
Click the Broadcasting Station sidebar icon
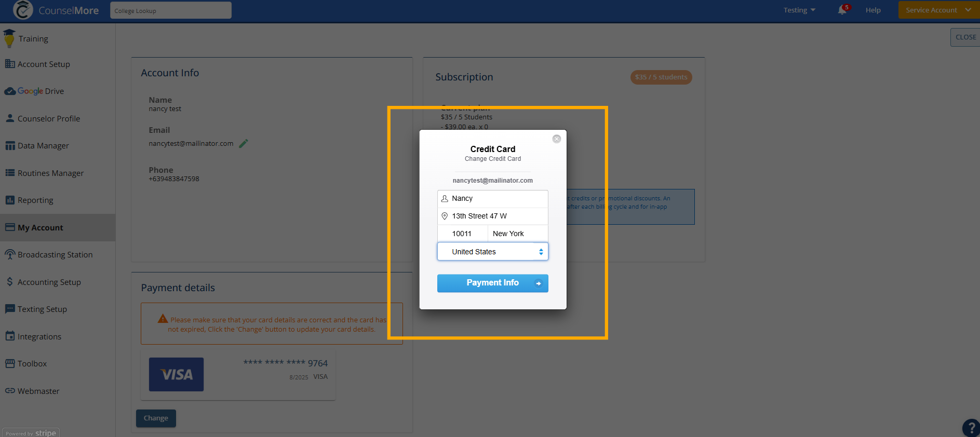click(x=10, y=254)
